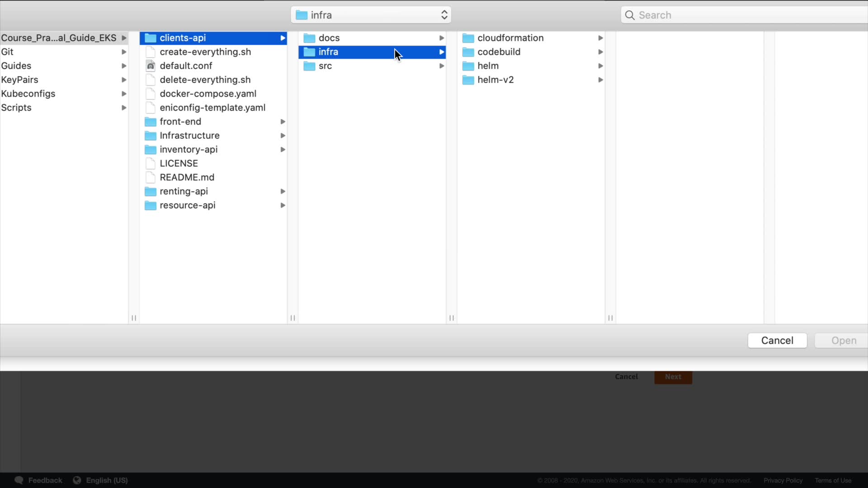
Task: Select docker-compose.yaml in the file list
Action: point(208,94)
